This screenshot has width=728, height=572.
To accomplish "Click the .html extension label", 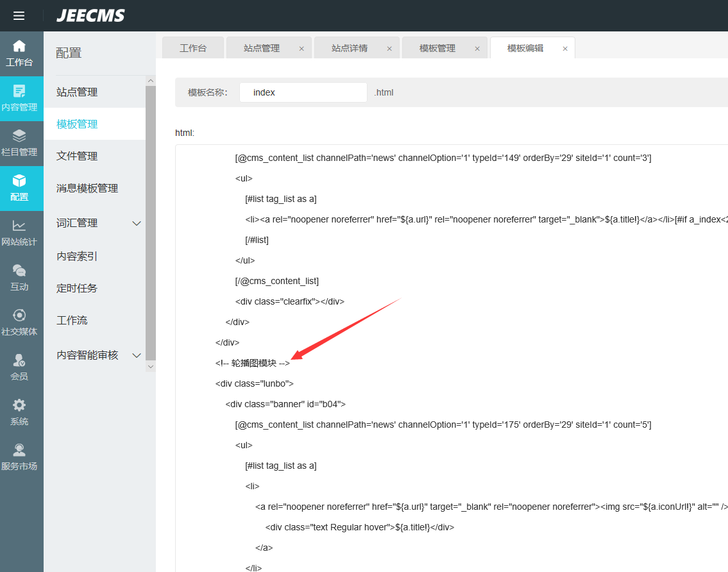I will click(x=384, y=92).
